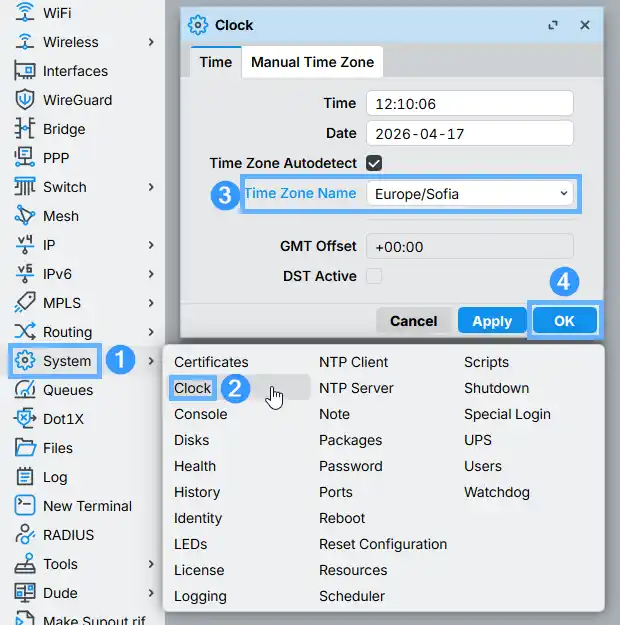This screenshot has height=625, width=620.
Task: Click the Date input field
Action: tap(470, 133)
